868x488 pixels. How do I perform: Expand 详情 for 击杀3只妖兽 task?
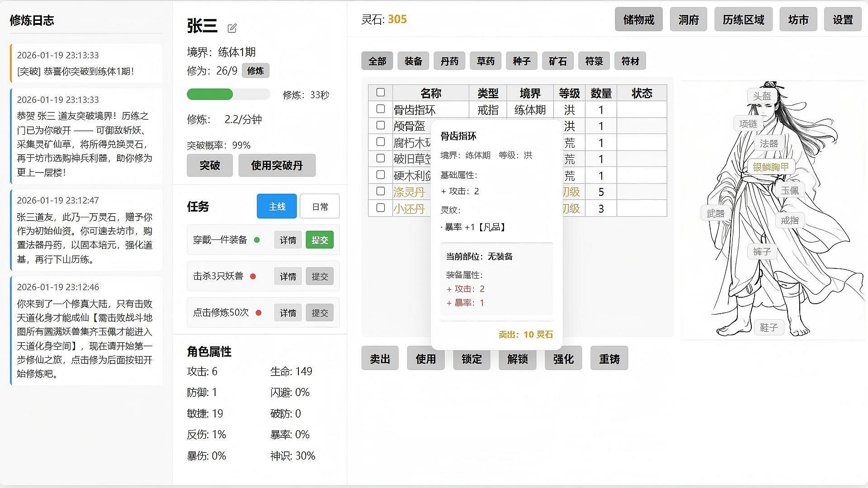pyautogui.click(x=288, y=276)
